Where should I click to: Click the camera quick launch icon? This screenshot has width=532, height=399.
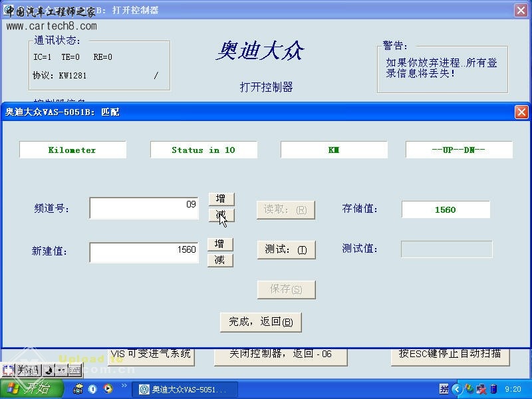78,389
